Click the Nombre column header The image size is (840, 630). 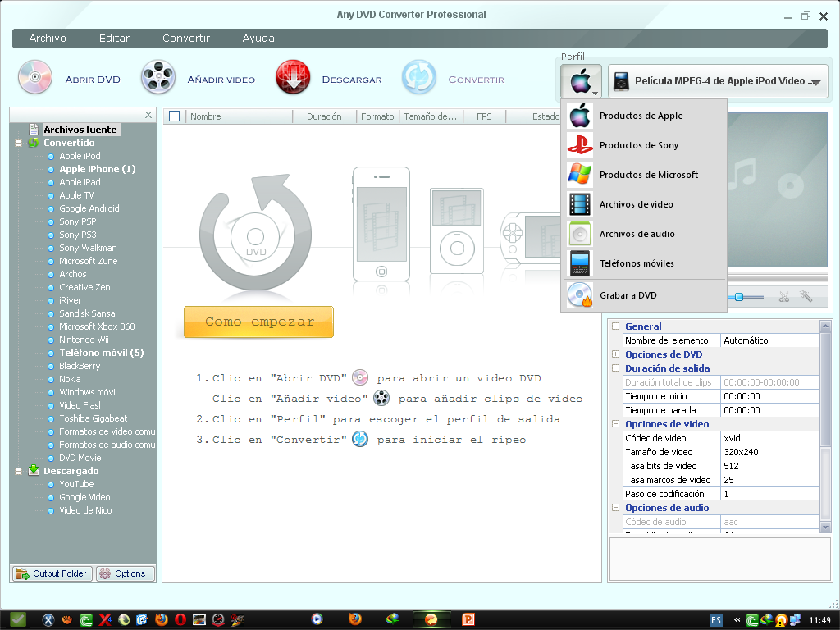pyautogui.click(x=239, y=116)
